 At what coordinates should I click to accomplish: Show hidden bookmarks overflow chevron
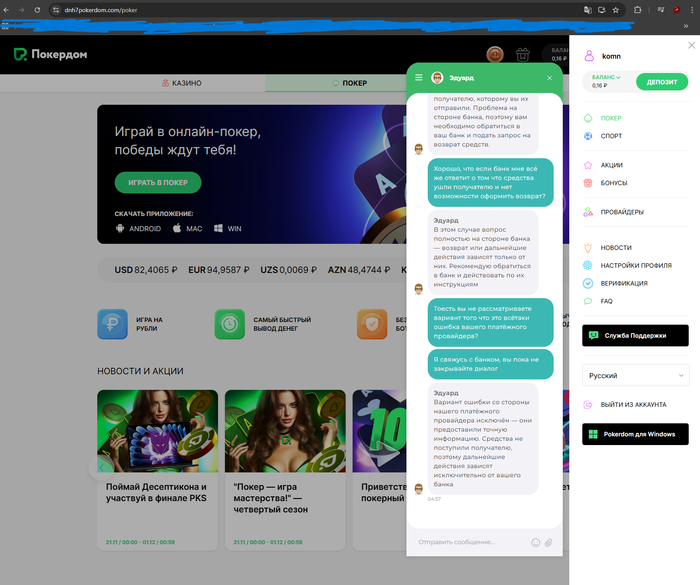tap(686, 26)
